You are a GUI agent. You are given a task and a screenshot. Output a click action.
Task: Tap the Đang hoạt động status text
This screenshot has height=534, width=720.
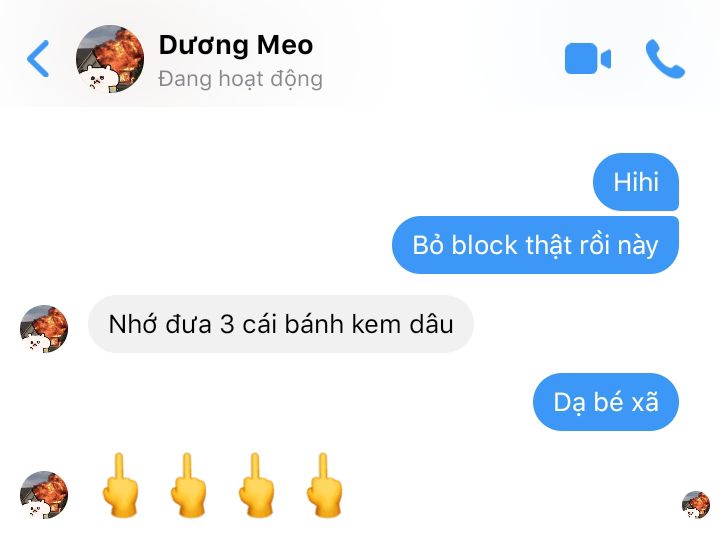point(240,79)
